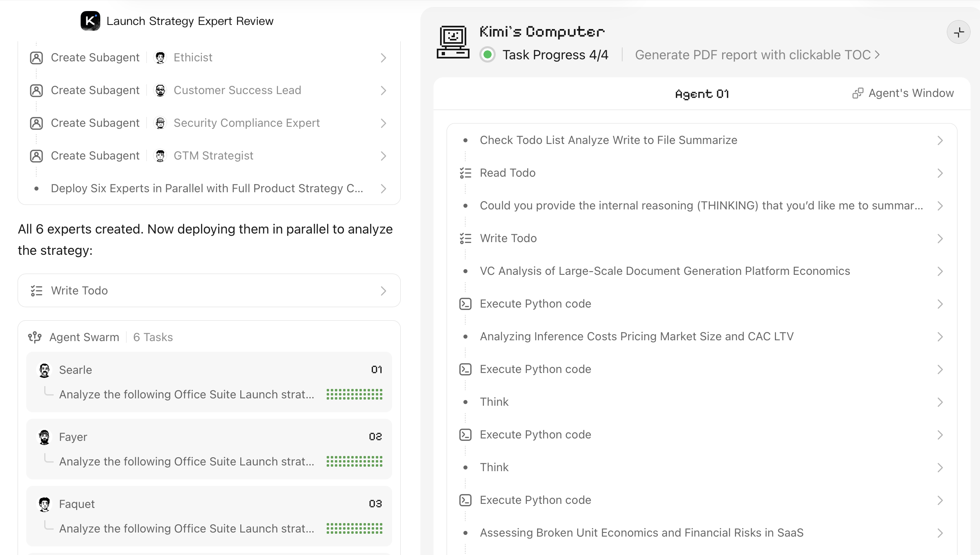Select the checklist icon on the Read Todo step
Screen dimensions: 980x555
(x=465, y=173)
